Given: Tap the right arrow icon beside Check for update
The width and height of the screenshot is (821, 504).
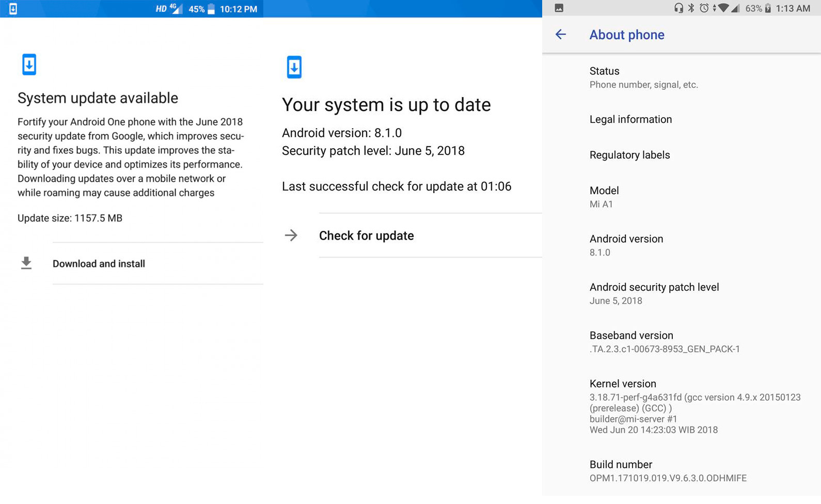Looking at the screenshot, I should [x=291, y=235].
